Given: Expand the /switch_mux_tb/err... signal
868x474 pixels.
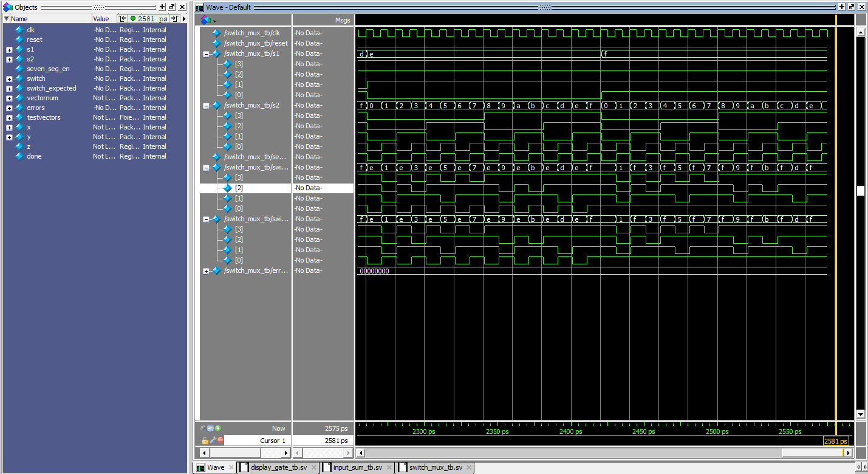Looking at the screenshot, I should (206, 271).
